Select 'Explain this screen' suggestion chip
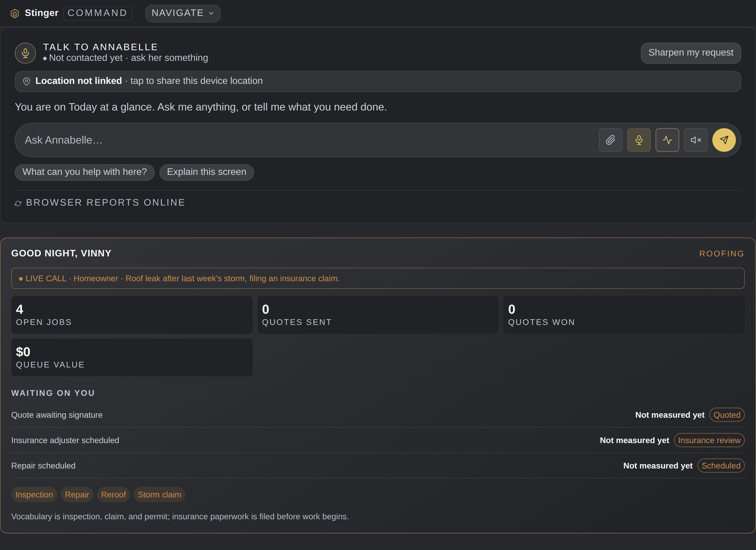The image size is (756, 550). click(206, 172)
